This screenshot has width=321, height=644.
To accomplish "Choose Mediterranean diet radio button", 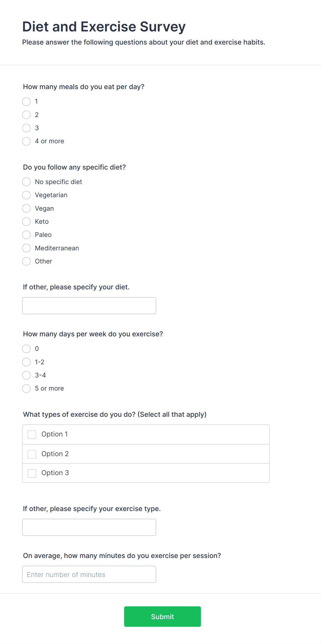I will click(x=27, y=248).
